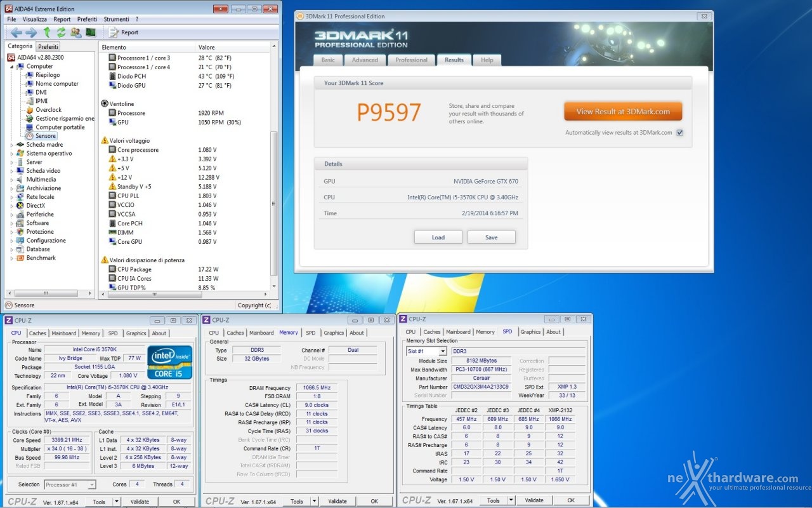812x508 pixels.
Task: Expand the Server tree node
Action: click(x=12, y=162)
